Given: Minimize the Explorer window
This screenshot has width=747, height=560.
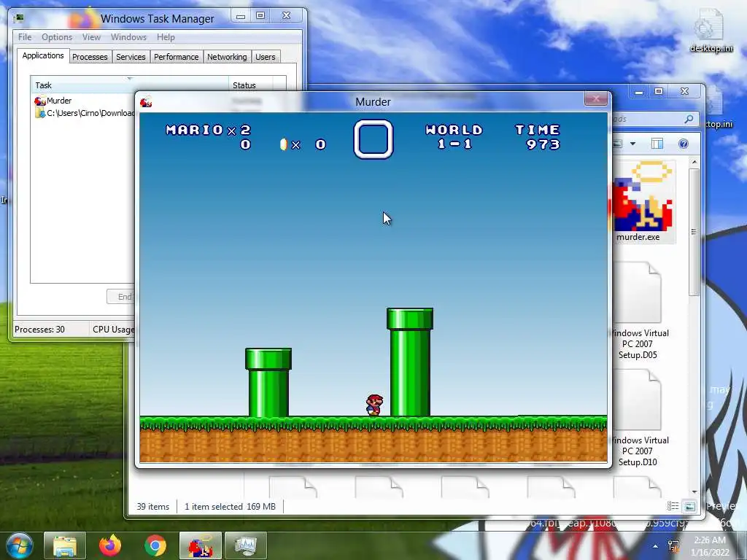Looking at the screenshot, I should 639,91.
